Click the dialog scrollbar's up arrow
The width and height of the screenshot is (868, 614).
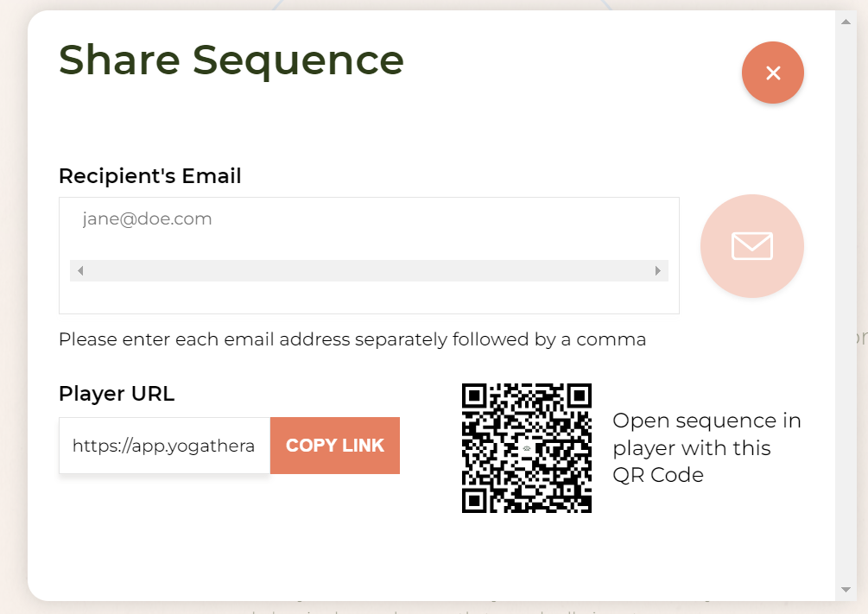pos(846,22)
